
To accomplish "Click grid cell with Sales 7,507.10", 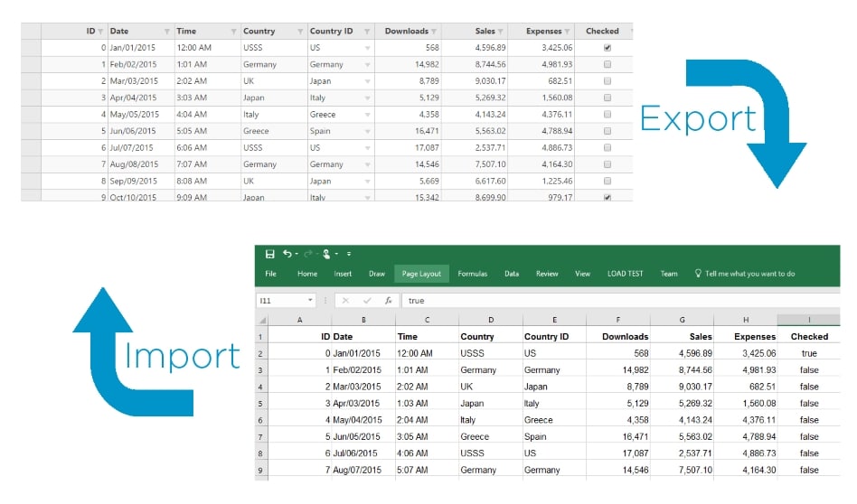I will pyautogui.click(x=475, y=164).
